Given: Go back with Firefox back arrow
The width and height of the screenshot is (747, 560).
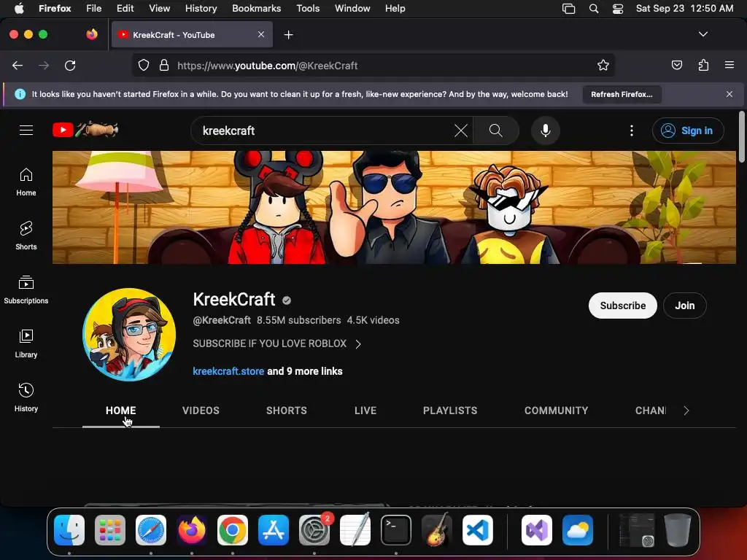Looking at the screenshot, I should click(x=18, y=66).
